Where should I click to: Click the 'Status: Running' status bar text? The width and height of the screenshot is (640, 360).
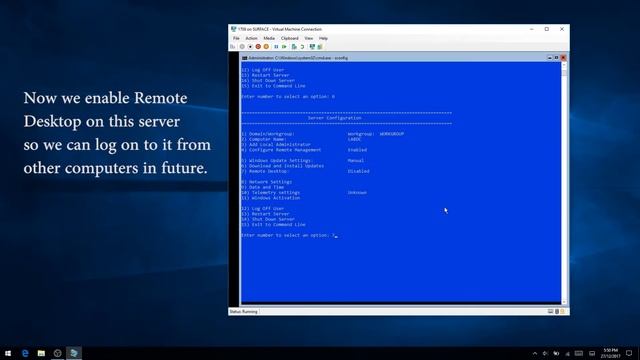pyautogui.click(x=244, y=312)
